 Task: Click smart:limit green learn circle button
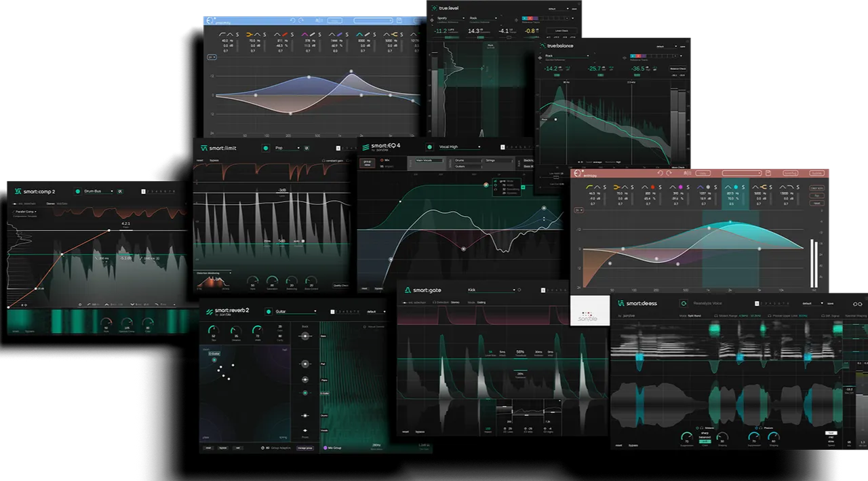[x=265, y=148]
